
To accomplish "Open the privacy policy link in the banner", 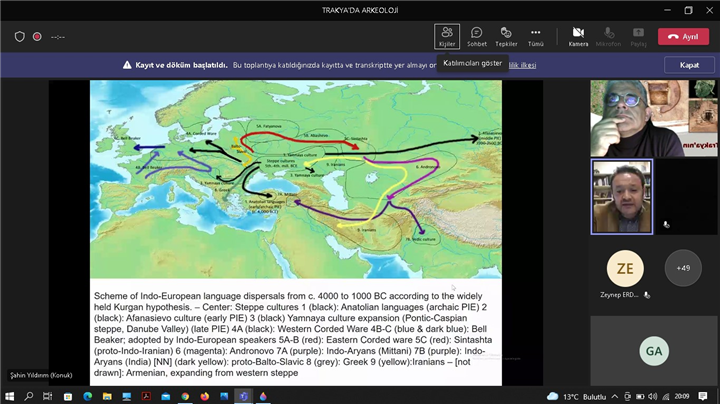I will click(522, 65).
